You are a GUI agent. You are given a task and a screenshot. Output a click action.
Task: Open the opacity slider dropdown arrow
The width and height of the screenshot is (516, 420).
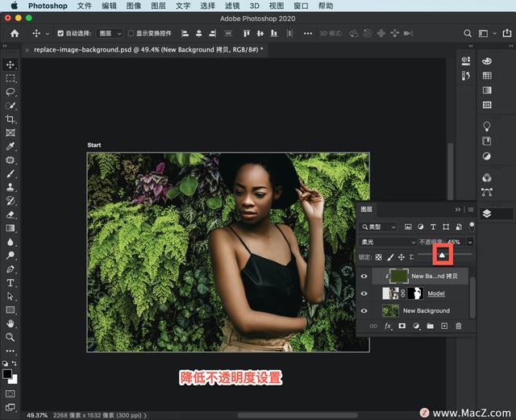pos(470,243)
